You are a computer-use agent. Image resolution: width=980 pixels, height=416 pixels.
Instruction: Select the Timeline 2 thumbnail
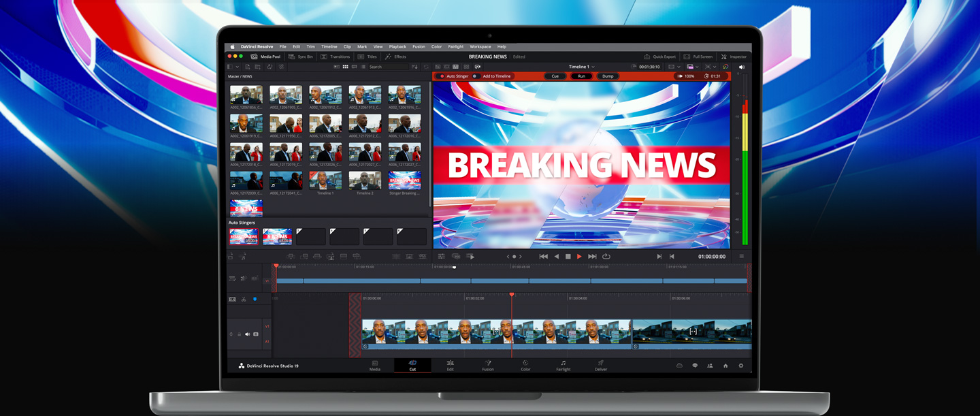pos(365,180)
